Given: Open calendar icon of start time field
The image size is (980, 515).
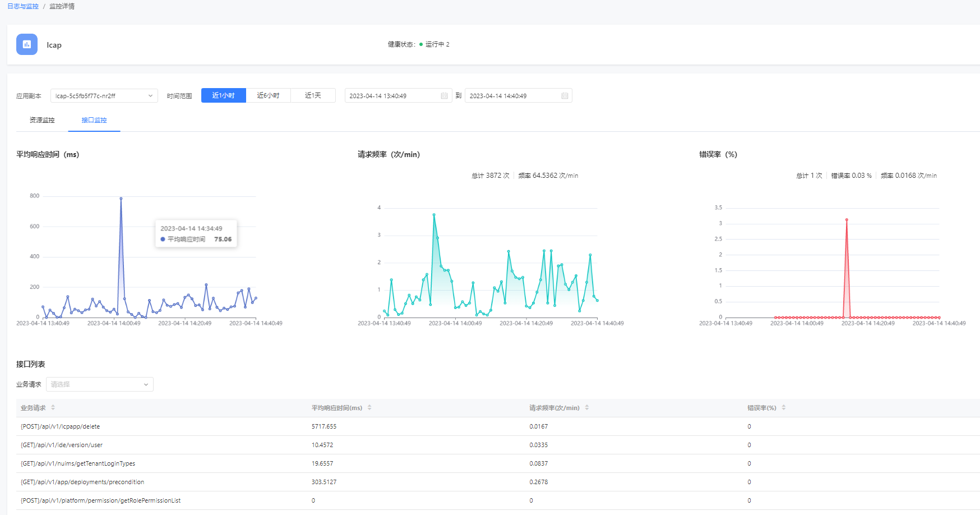Looking at the screenshot, I should (x=444, y=96).
